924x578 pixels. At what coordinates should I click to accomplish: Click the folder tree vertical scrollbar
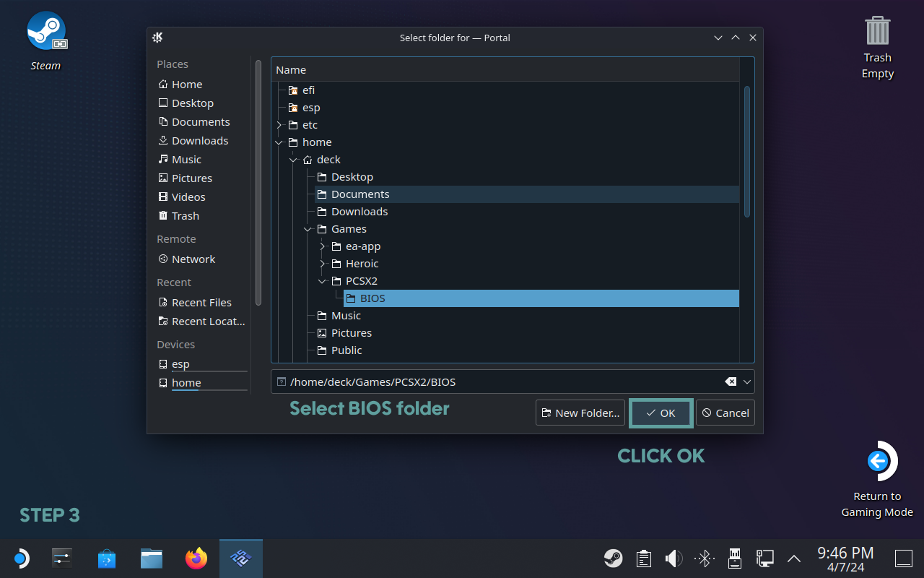[x=747, y=152]
